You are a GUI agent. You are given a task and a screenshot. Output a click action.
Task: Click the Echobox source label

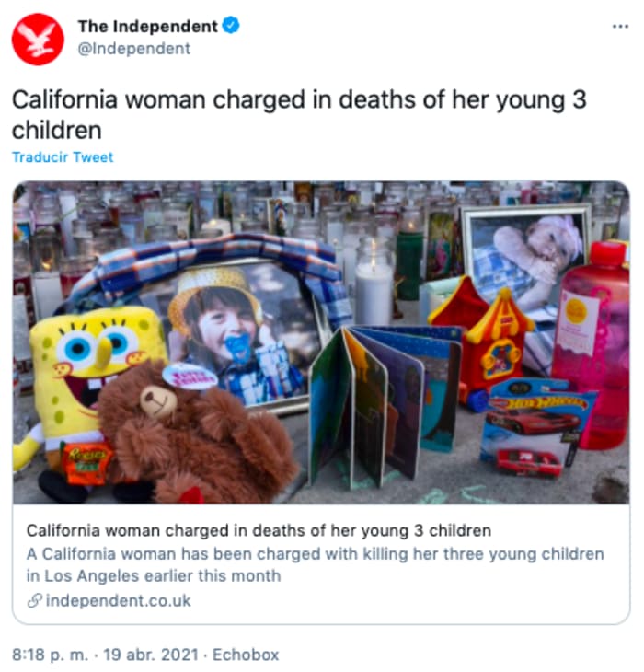[x=246, y=655]
